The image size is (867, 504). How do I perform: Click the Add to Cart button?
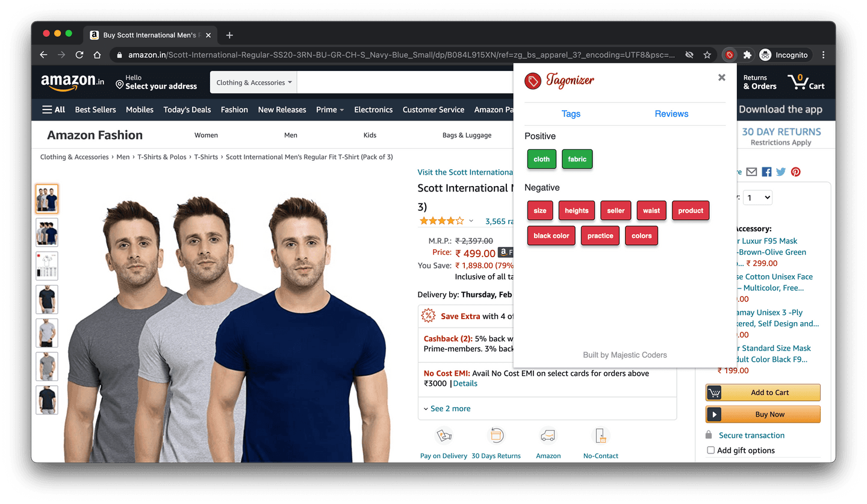763,393
